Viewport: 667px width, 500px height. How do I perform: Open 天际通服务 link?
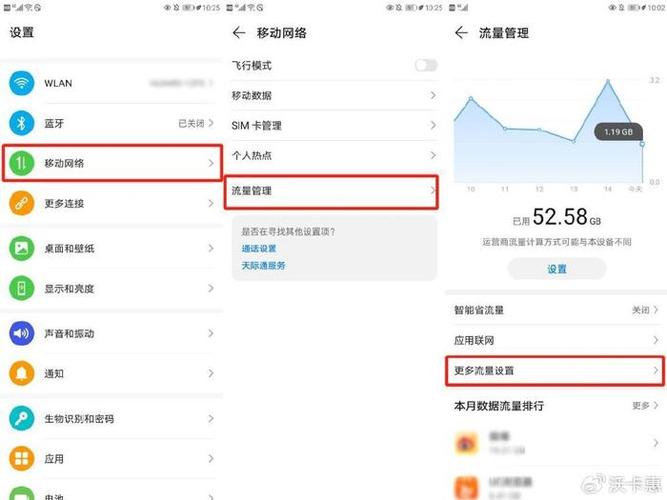(264, 266)
